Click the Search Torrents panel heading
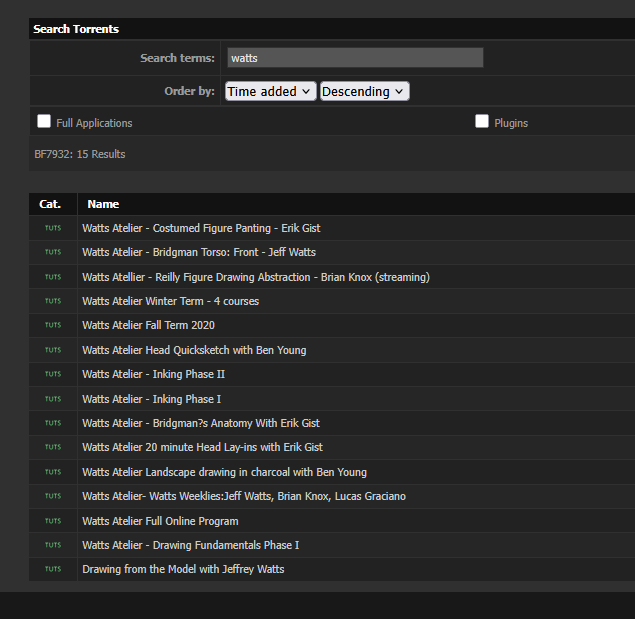635x619 pixels. (76, 29)
